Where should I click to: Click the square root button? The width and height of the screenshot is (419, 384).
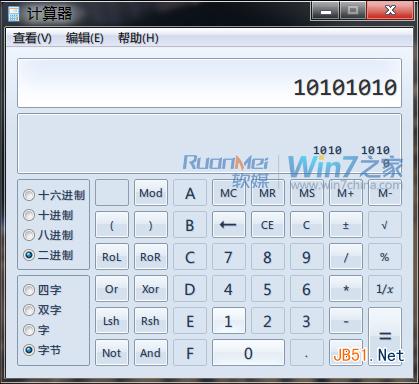(x=385, y=225)
